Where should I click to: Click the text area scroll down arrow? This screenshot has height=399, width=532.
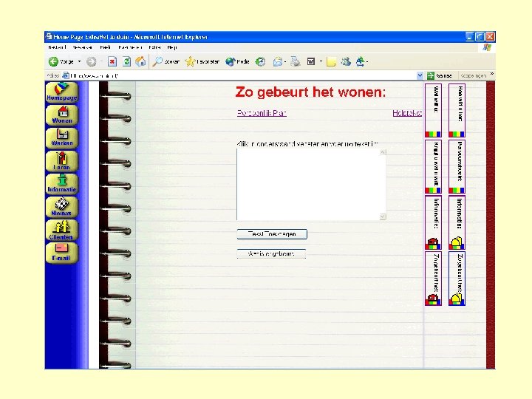coord(383,216)
